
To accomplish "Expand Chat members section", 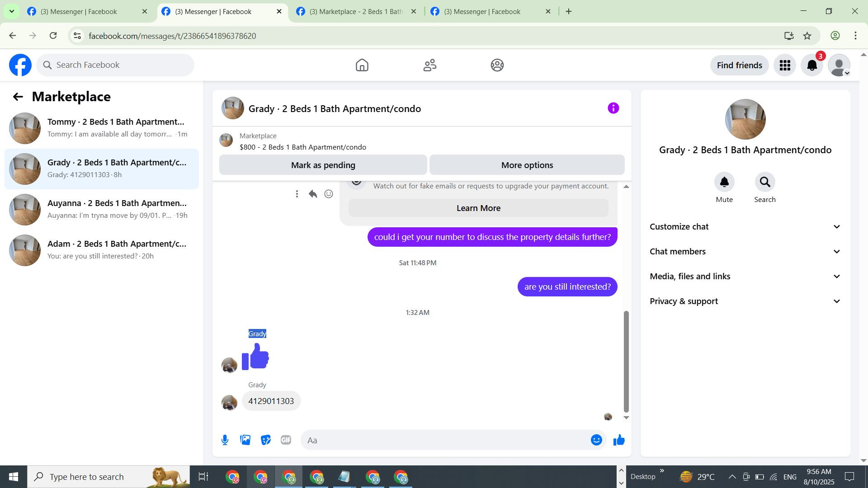I will click(x=745, y=252).
